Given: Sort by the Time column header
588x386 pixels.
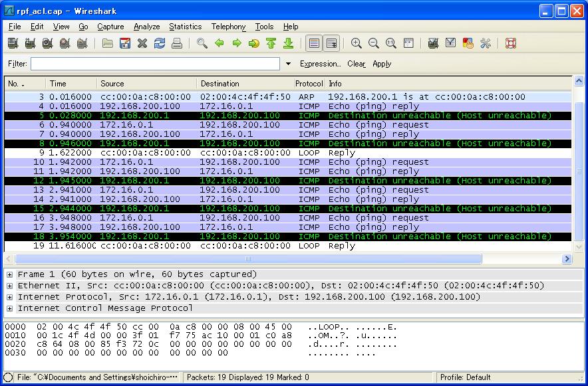Looking at the screenshot, I should [x=71, y=84].
